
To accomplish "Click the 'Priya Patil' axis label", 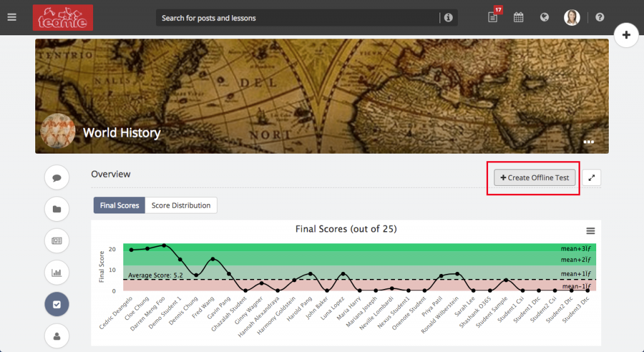I will click(432, 307).
